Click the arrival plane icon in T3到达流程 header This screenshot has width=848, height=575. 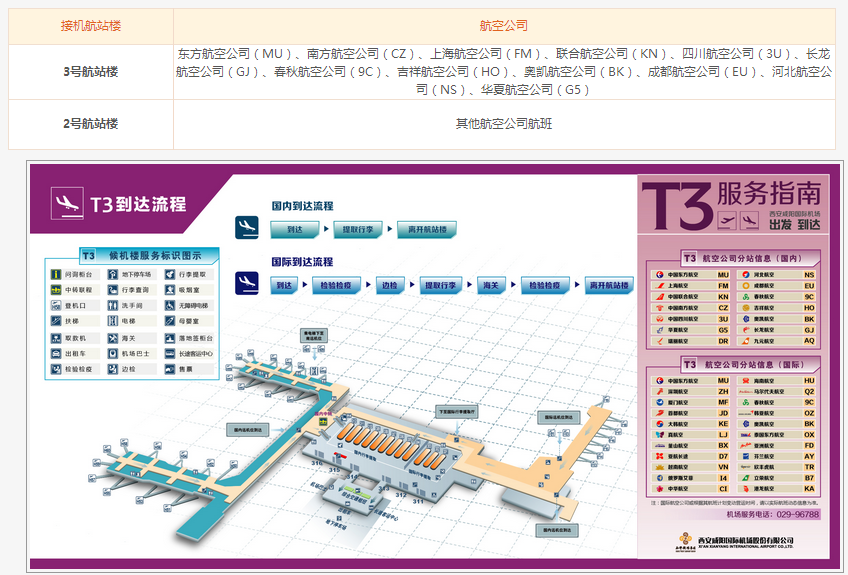(x=67, y=203)
